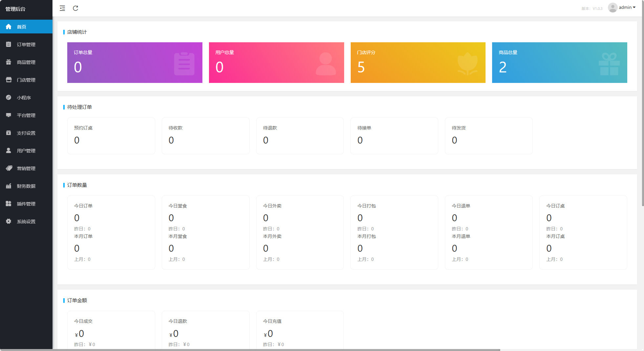Viewport: 644px width, 351px height.
Task: Click the sidebar collapse icon
Action: (62, 8)
